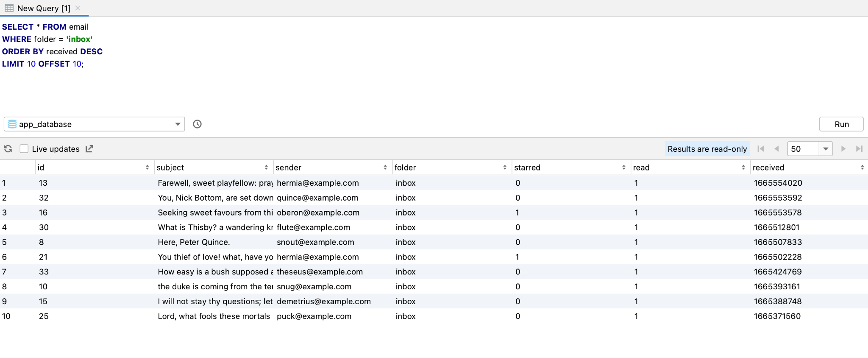Click the sender column sort arrows

385,168
